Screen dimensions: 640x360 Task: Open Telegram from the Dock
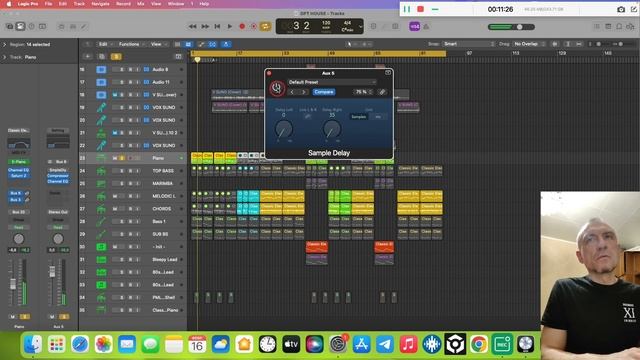(x=385, y=344)
